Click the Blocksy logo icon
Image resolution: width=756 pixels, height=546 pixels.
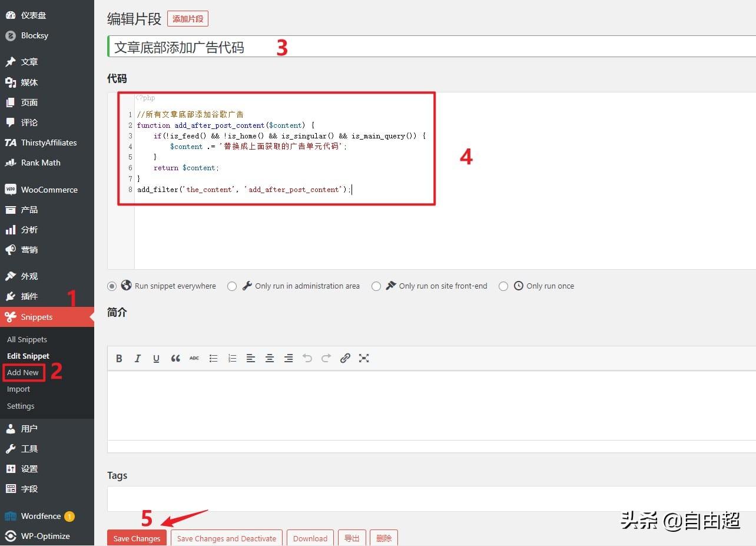click(10, 35)
